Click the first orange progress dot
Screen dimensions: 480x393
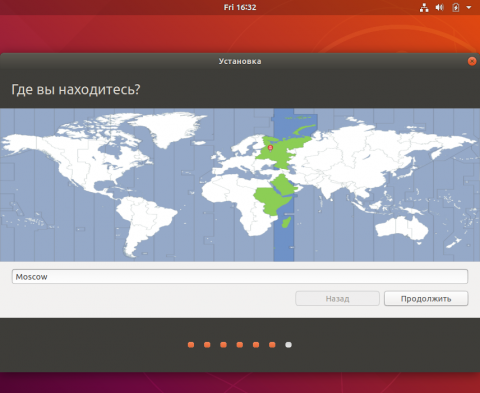click(191, 345)
